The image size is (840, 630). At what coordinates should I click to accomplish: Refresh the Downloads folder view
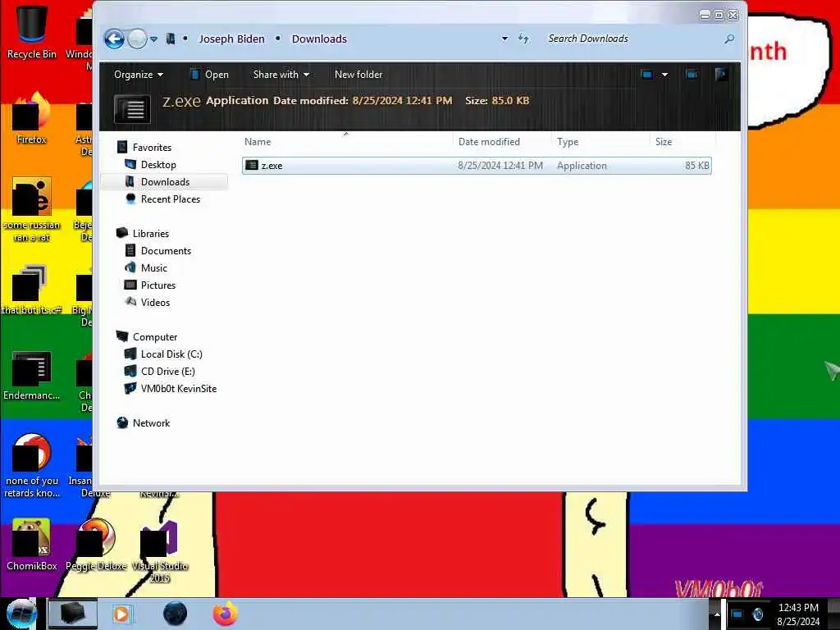click(523, 39)
